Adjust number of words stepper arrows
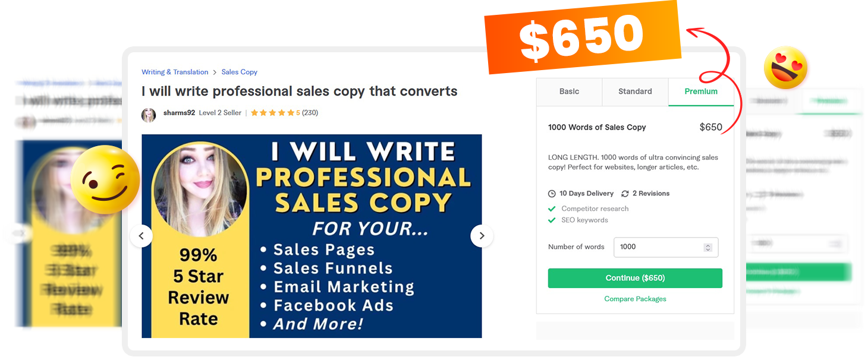The height and width of the screenshot is (357, 868). (x=707, y=247)
